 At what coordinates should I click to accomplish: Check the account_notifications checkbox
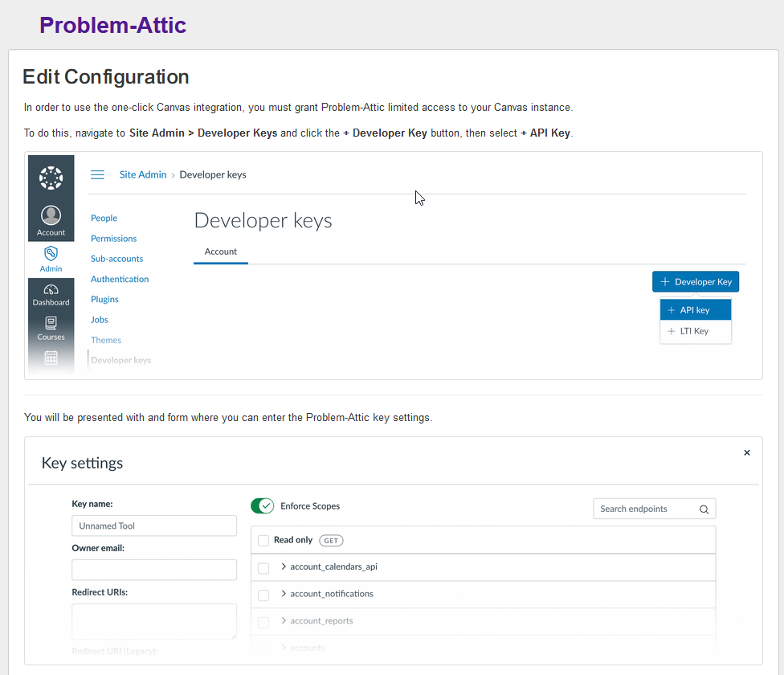pyautogui.click(x=263, y=595)
